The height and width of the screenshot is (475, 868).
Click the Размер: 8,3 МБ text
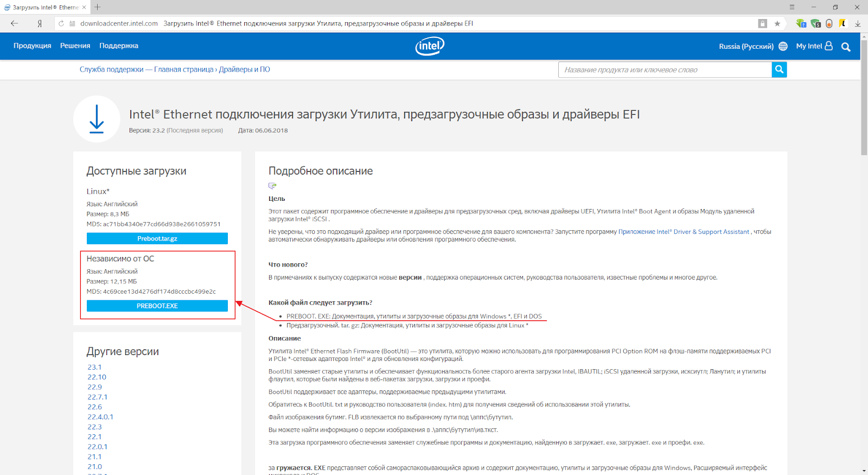pyautogui.click(x=108, y=214)
